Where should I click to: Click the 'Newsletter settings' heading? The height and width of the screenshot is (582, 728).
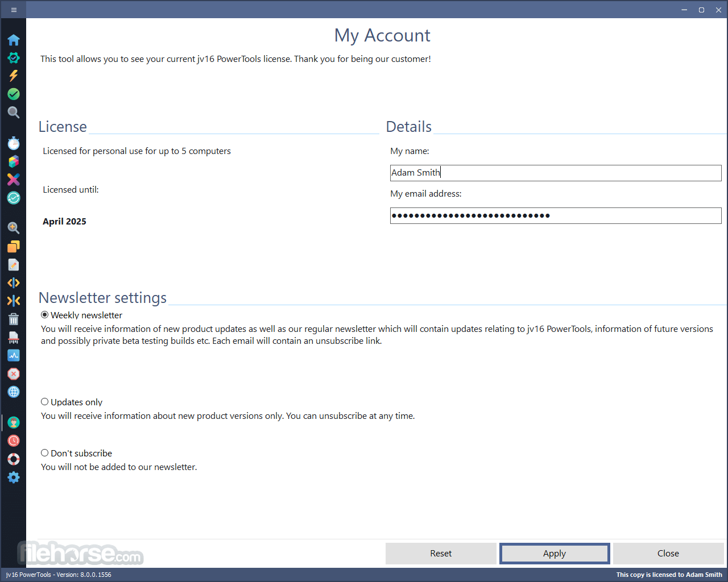pos(102,298)
